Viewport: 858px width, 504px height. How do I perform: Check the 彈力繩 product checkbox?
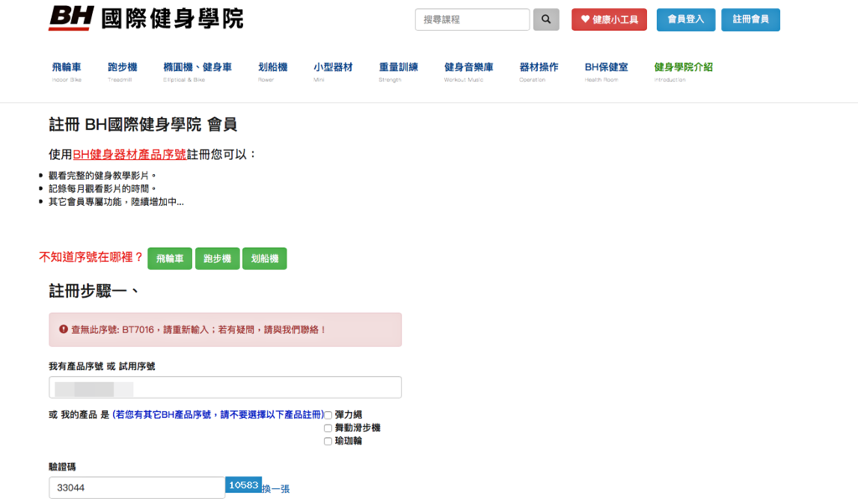point(328,415)
